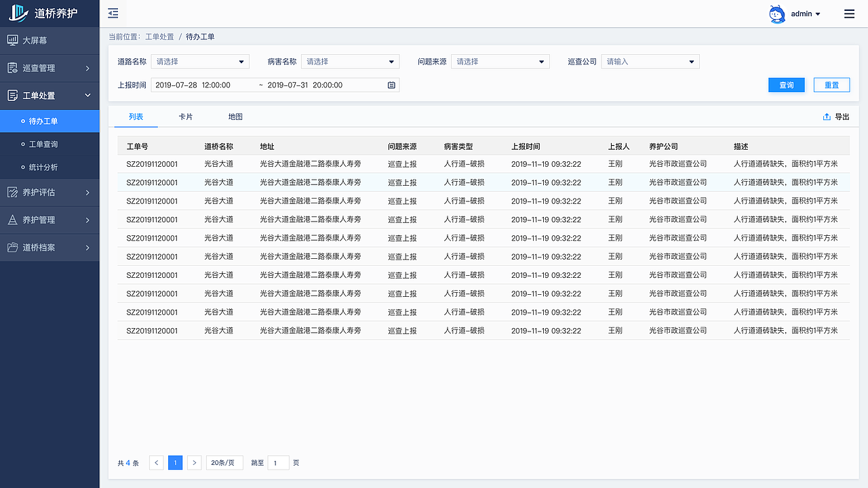Open the 病害名称 dropdown
This screenshot has width=868, height=488.
(350, 62)
